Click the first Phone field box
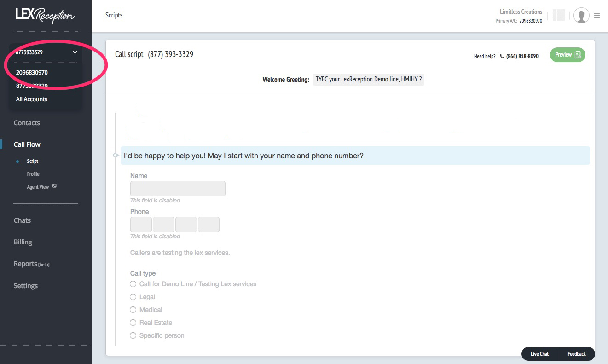Viewport: 608px width, 364px height. 141,225
